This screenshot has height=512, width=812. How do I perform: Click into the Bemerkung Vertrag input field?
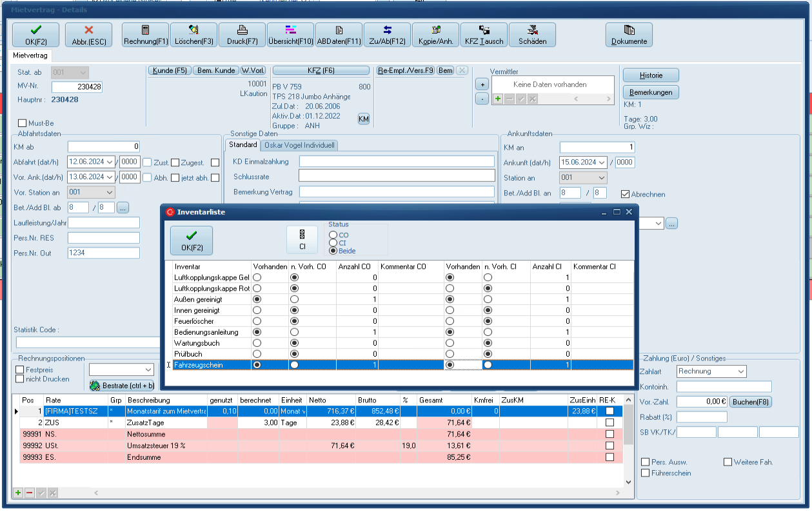(x=396, y=192)
